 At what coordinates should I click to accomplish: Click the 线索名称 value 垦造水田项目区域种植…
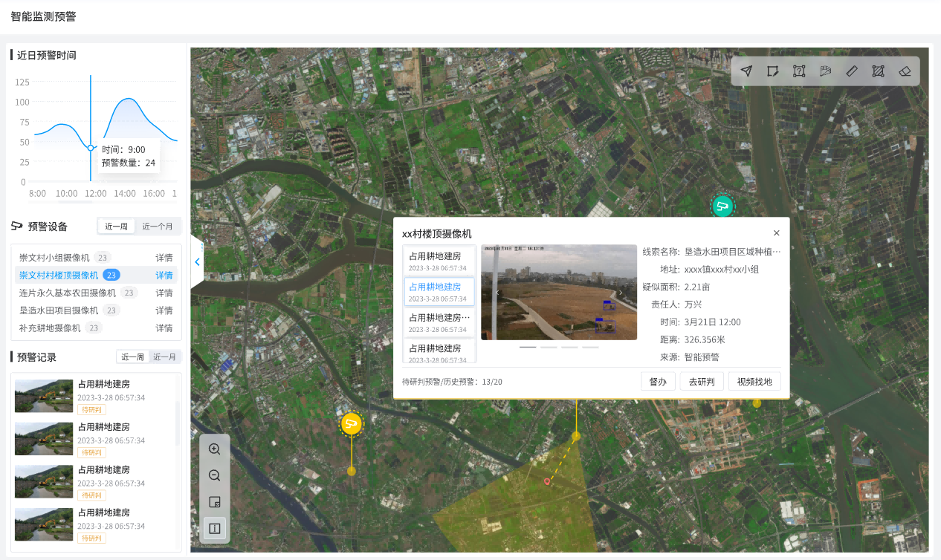coord(732,252)
